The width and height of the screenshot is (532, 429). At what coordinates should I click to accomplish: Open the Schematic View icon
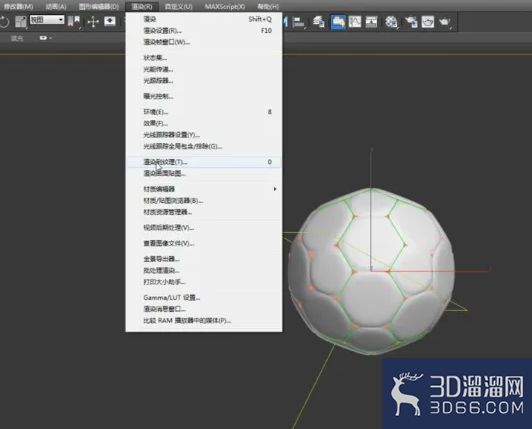371,22
